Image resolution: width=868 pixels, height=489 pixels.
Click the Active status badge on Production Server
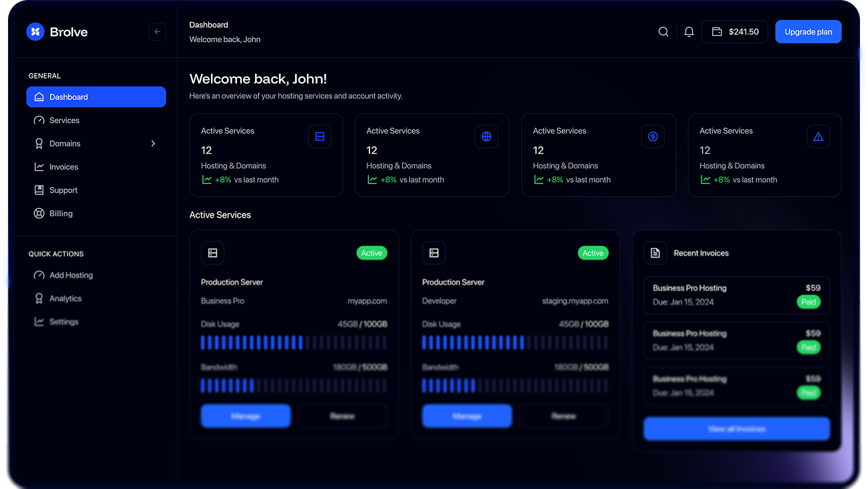pos(371,253)
